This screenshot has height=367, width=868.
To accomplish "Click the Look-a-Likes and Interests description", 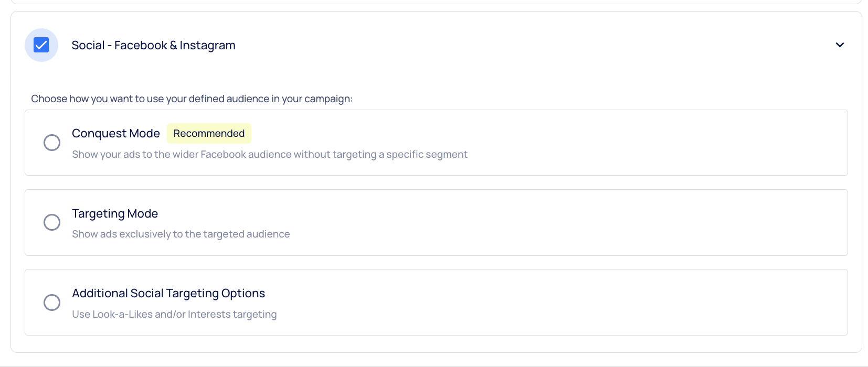I will [174, 315].
